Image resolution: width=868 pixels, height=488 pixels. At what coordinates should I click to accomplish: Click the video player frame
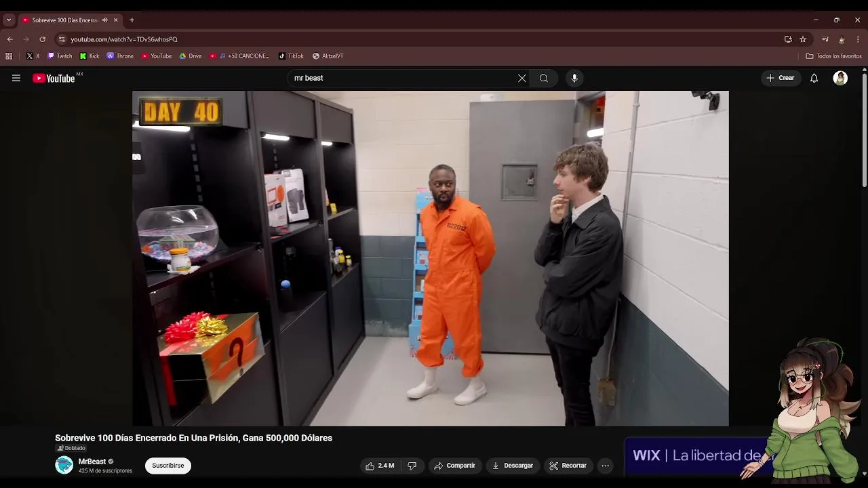[x=431, y=258]
